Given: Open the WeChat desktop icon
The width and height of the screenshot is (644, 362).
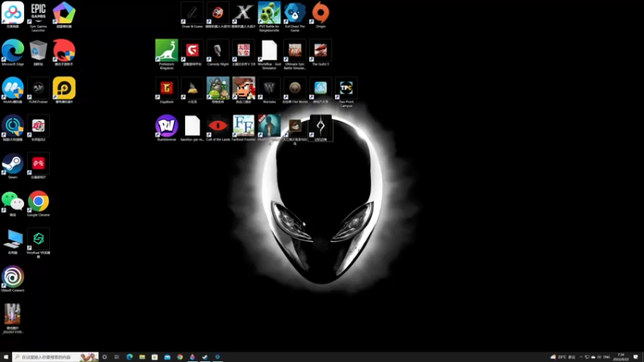Looking at the screenshot, I should pyautogui.click(x=13, y=204).
